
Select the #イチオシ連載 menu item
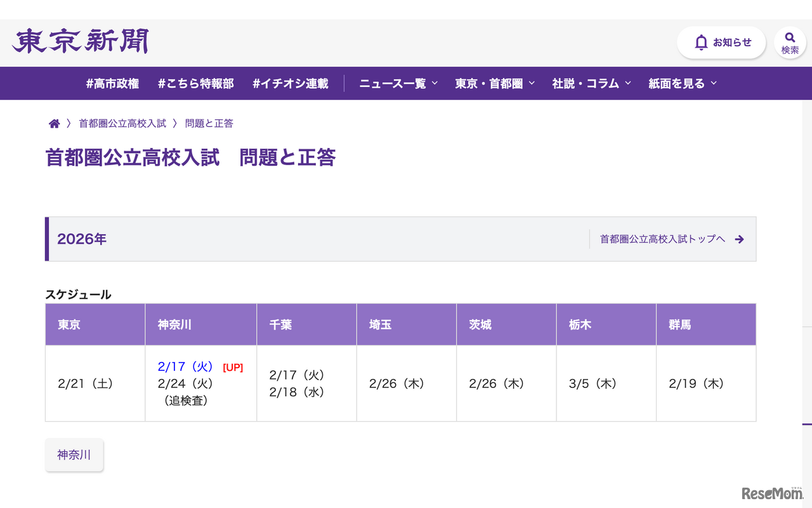290,83
